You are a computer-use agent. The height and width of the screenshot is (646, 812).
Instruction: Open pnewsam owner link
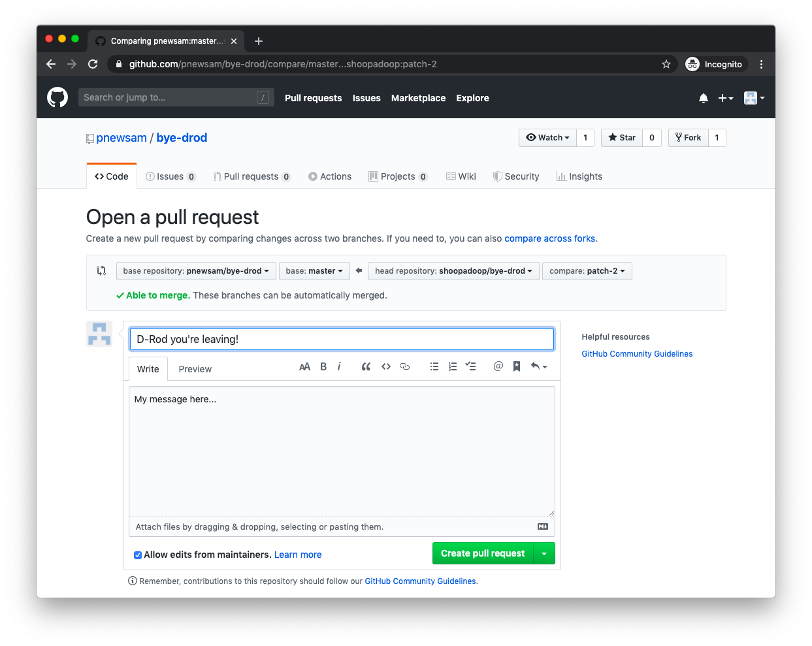coord(122,138)
